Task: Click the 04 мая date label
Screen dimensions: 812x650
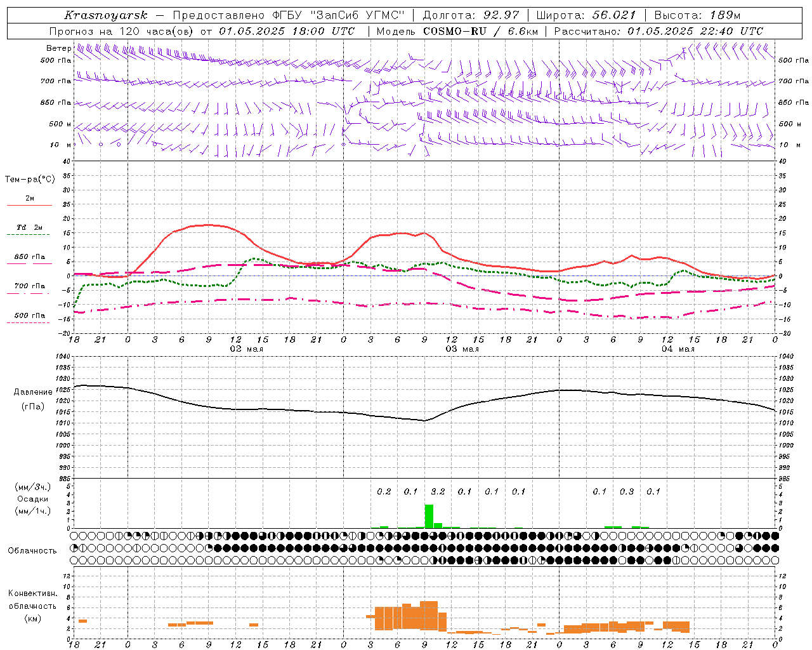Action: pyautogui.click(x=678, y=349)
